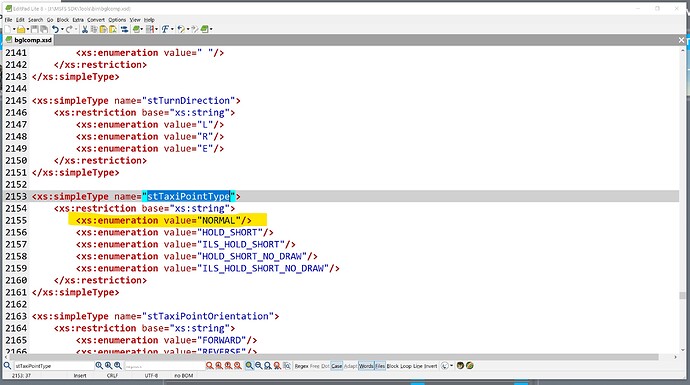The width and height of the screenshot is (690, 385).
Task: Expand the Redo dropdown arrow
Action: (x=76, y=29)
